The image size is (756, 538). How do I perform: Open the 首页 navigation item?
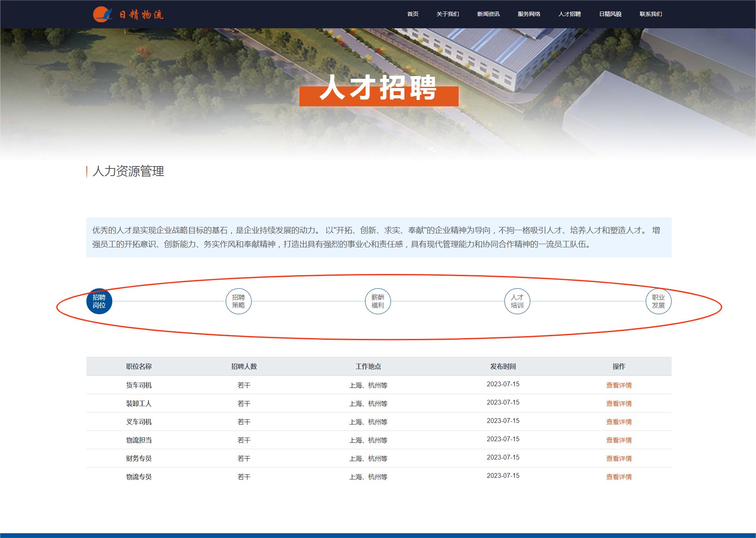pyautogui.click(x=413, y=14)
